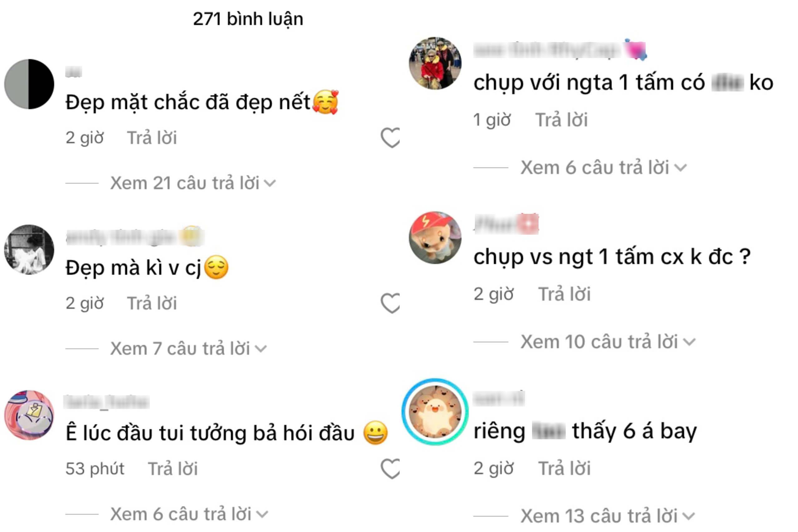Reply to "chụp vs ngt 1 tấm cx k đc"
798x532 pixels.
[564, 294]
